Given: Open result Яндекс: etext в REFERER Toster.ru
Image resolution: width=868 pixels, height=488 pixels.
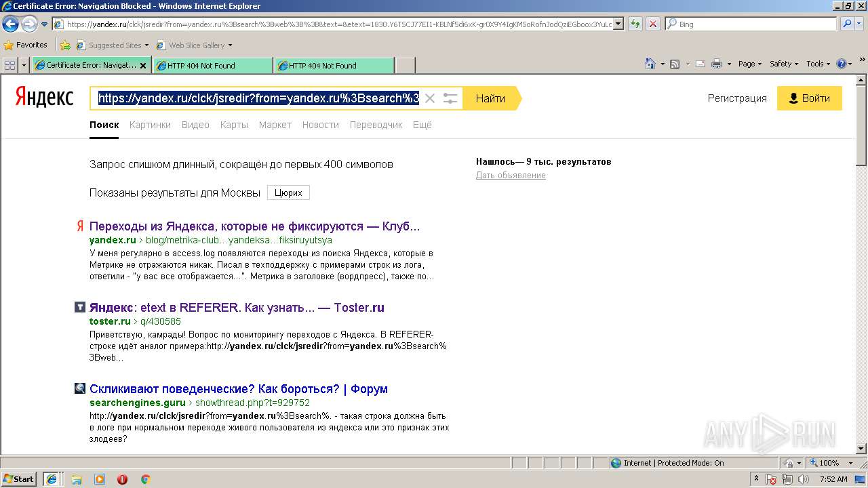Looking at the screenshot, I should click(x=237, y=308).
